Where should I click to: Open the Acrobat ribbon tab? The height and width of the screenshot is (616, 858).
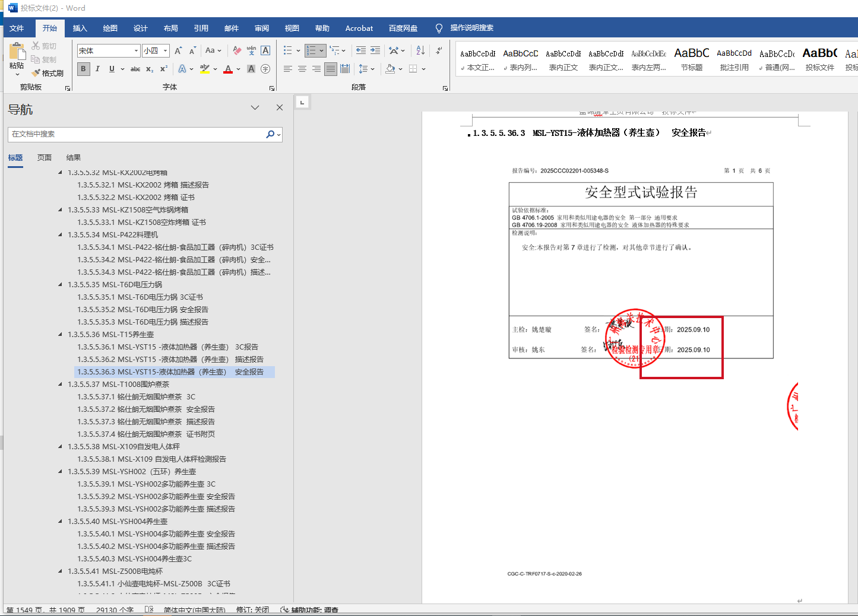(359, 28)
